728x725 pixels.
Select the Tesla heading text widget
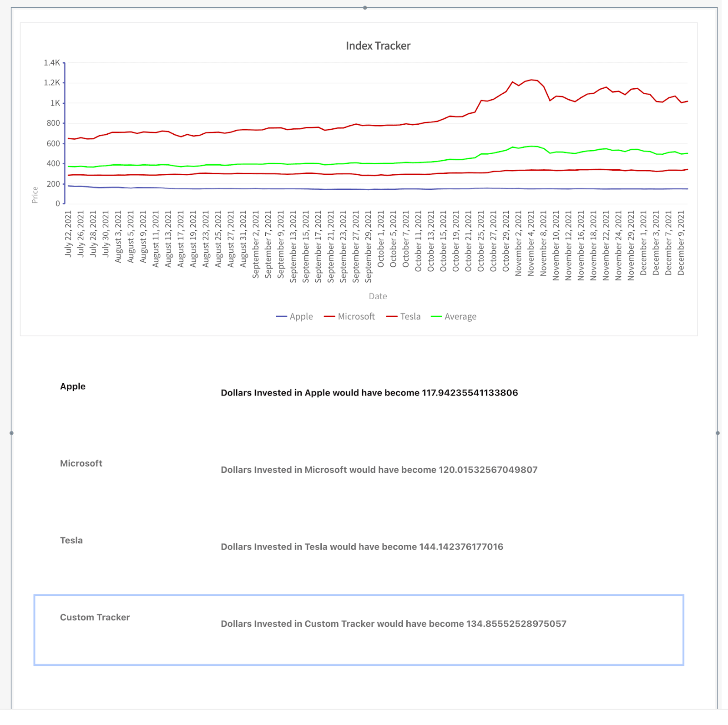click(x=71, y=540)
